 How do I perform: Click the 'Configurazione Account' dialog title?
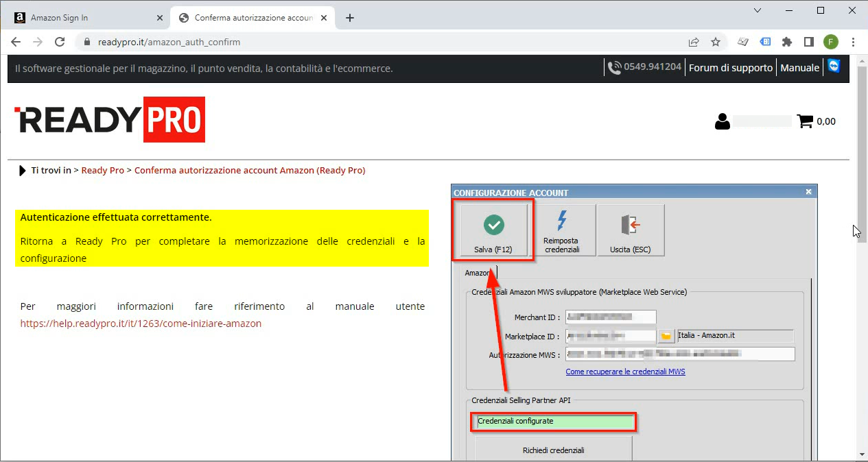point(511,193)
